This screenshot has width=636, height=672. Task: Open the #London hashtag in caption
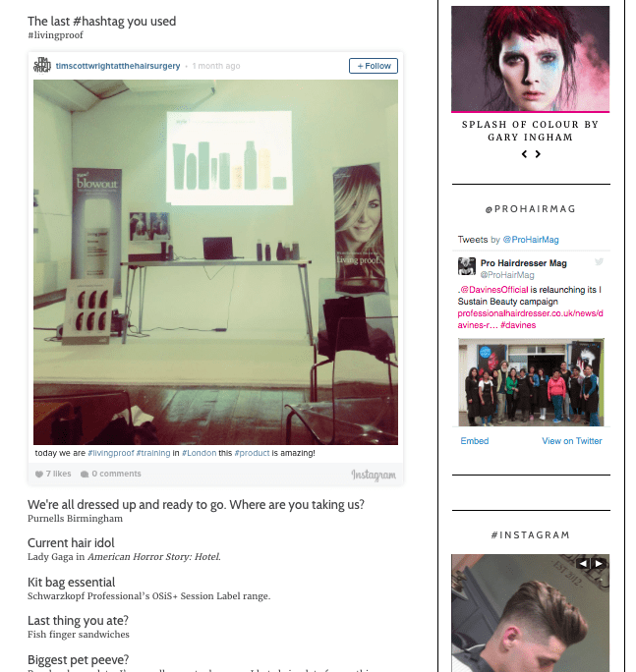[199, 453]
